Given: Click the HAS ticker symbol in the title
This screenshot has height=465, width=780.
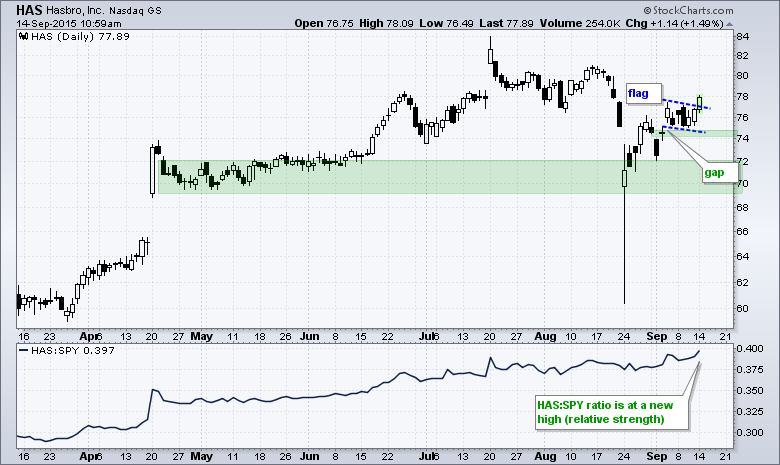Looking at the screenshot, I should coord(29,10).
